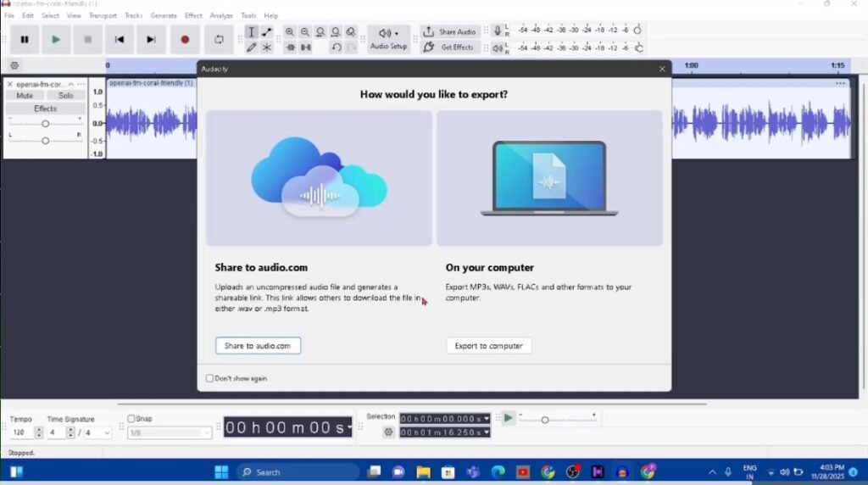The image size is (868, 485).
Task: Open the Effect menu
Action: (193, 15)
